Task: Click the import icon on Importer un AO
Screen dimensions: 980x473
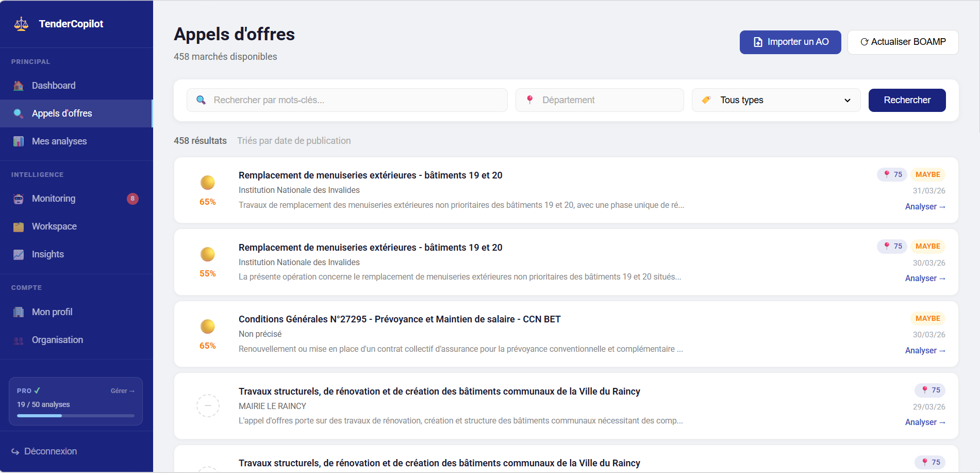Action: point(758,42)
